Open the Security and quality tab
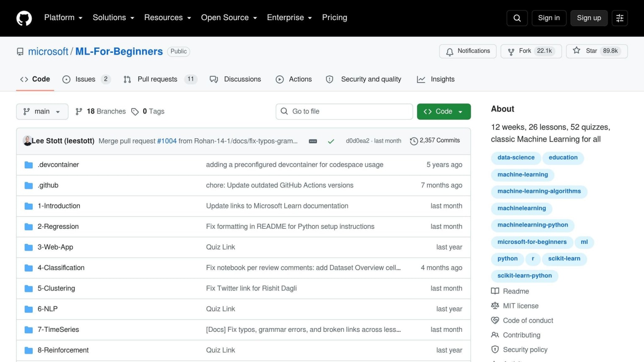The height and width of the screenshot is (362, 644). pyautogui.click(x=364, y=79)
